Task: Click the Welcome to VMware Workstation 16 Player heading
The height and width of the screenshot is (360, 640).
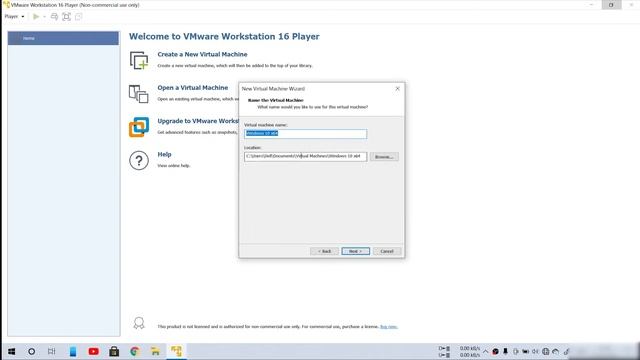Action: tap(224, 36)
